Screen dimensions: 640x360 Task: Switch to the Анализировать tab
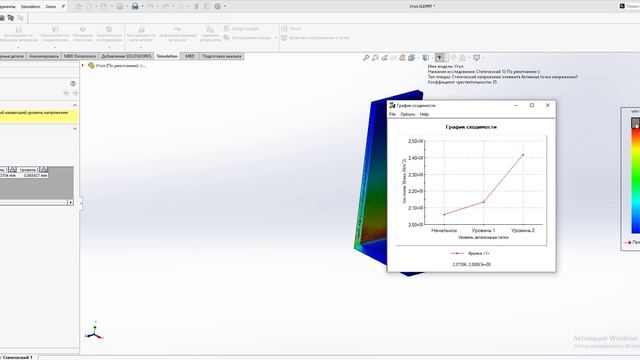(x=44, y=56)
